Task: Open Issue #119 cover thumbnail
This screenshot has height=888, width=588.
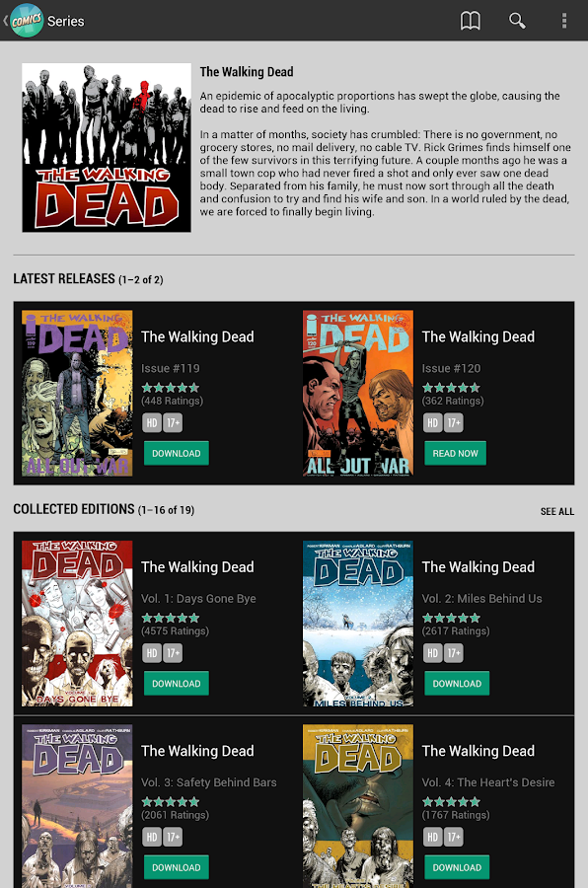Action: tap(77, 393)
